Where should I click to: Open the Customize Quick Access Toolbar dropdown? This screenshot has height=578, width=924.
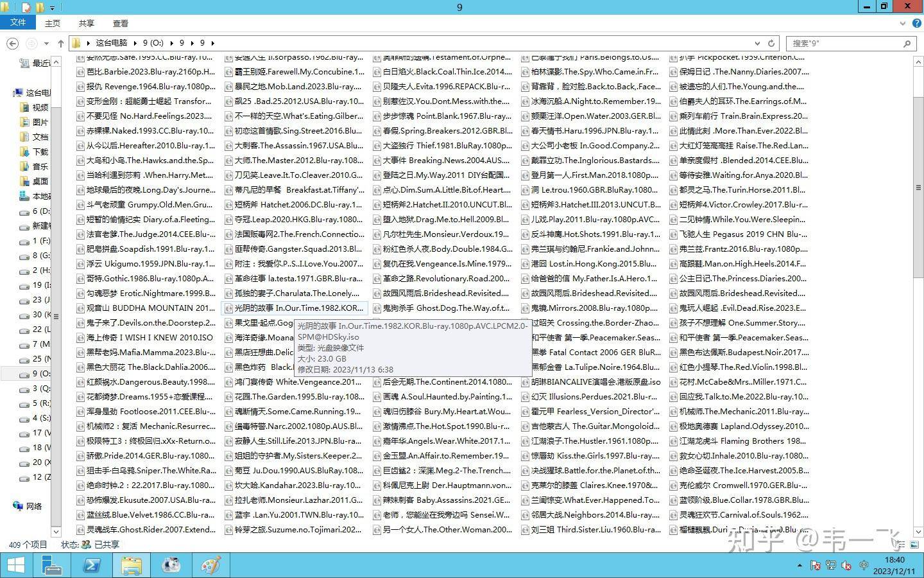tap(52, 8)
